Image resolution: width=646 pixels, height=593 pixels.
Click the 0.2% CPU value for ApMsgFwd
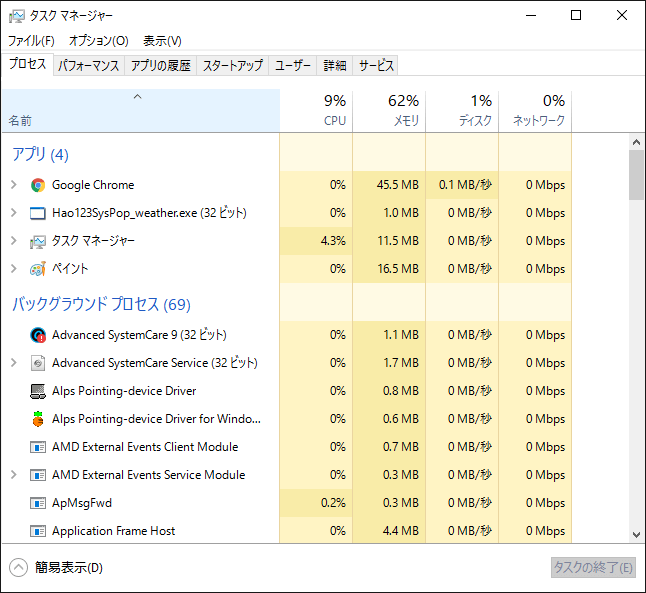pyautogui.click(x=333, y=503)
